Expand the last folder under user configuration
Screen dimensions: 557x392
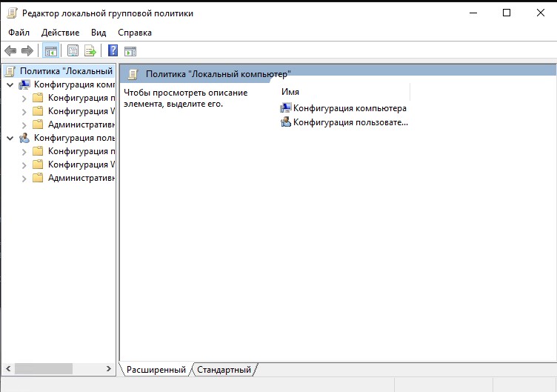point(24,178)
